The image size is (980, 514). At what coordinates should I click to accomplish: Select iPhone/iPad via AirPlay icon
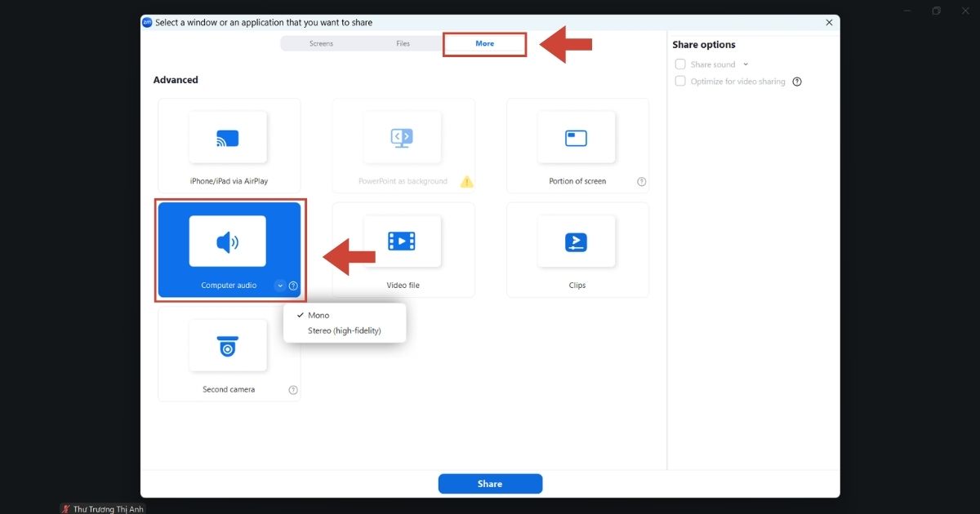(x=228, y=138)
